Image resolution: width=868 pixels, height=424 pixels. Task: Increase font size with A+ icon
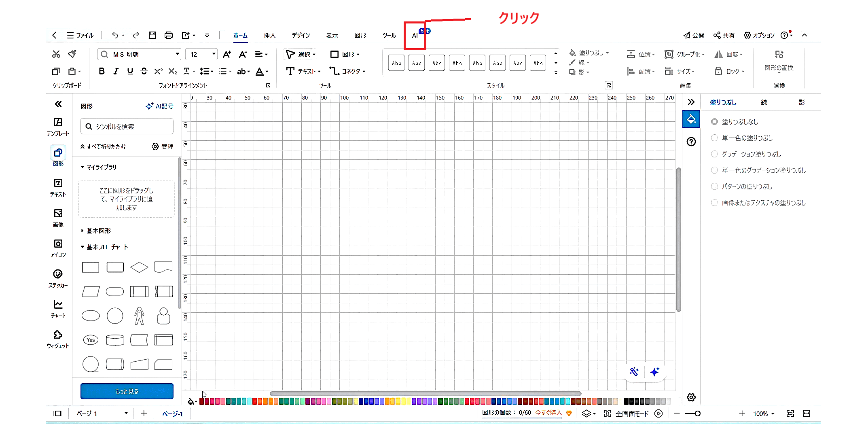pos(227,54)
